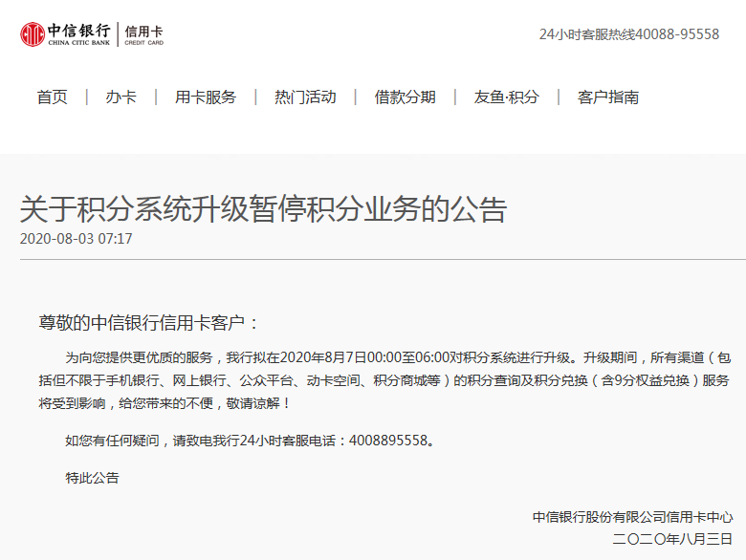Click the announcement title 关于积分系统升级暂停积分业务的公告
The height and width of the screenshot is (560, 746).
(263, 208)
